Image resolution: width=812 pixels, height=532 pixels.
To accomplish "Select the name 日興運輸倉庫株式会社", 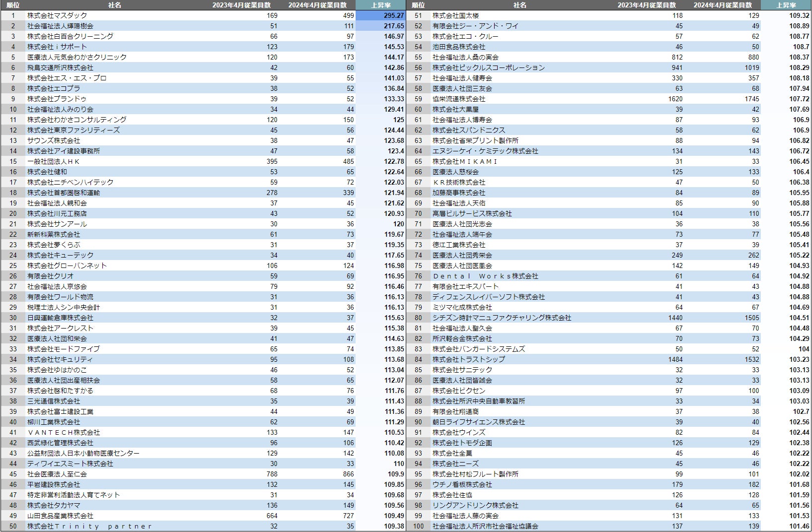I will (60, 318).
